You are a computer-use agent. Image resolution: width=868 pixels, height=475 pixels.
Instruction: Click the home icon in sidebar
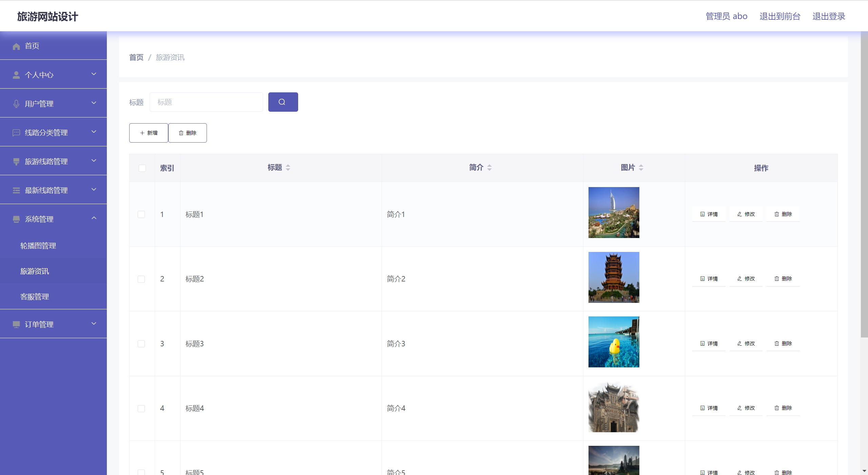coord(16,46)
